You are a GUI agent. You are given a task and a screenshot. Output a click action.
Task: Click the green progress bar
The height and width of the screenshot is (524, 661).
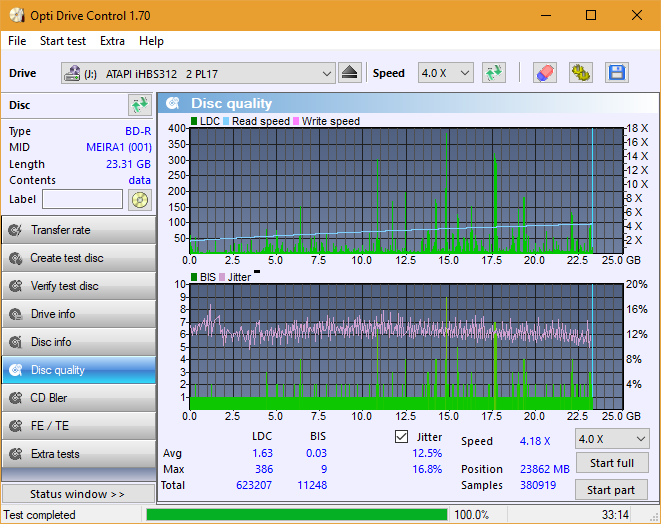click(x=296, y=515)
